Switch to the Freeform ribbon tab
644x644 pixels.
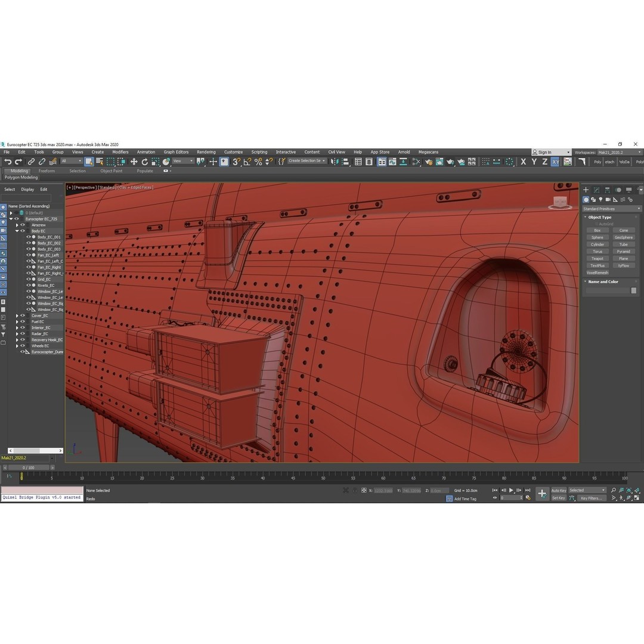47,171
